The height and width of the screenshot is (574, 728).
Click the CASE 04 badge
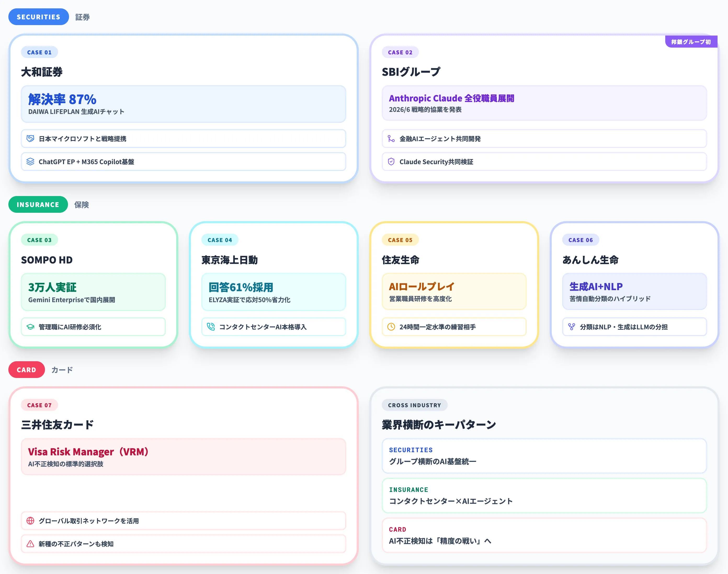click(220, 240)
